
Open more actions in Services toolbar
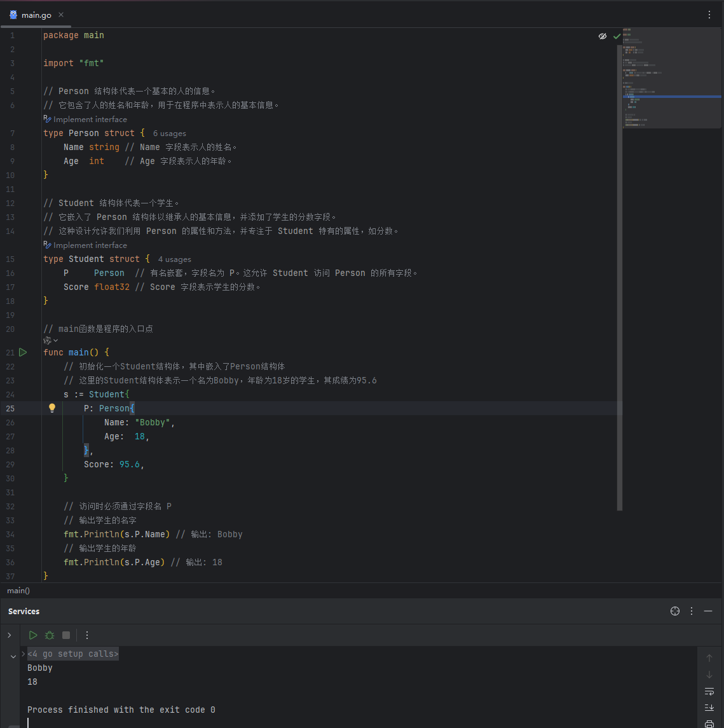87,635
